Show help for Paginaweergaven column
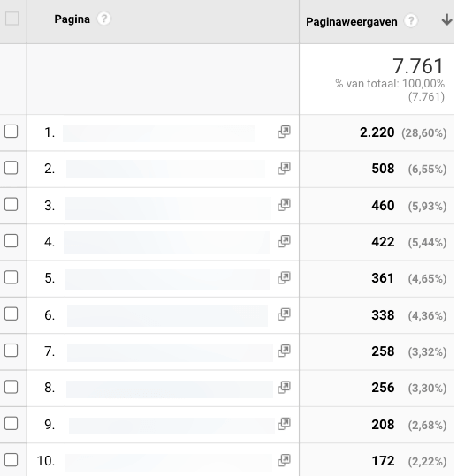This screenshot has width=457, height=476. (x=411, y=21)
